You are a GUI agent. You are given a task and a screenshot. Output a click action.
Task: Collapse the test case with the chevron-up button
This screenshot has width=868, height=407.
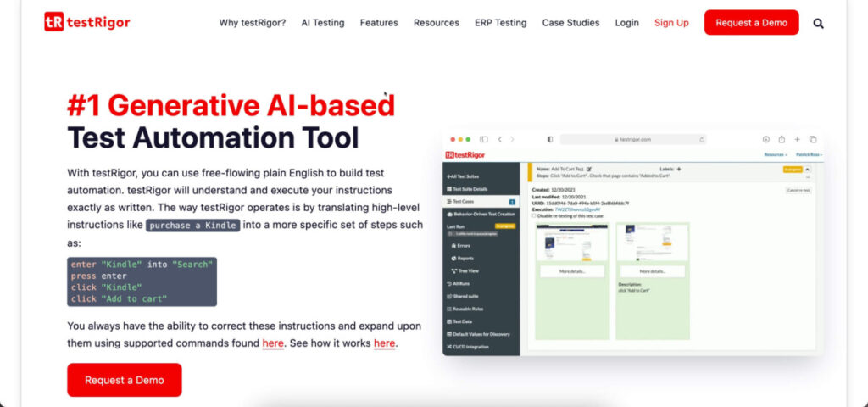tap(807, 169)
